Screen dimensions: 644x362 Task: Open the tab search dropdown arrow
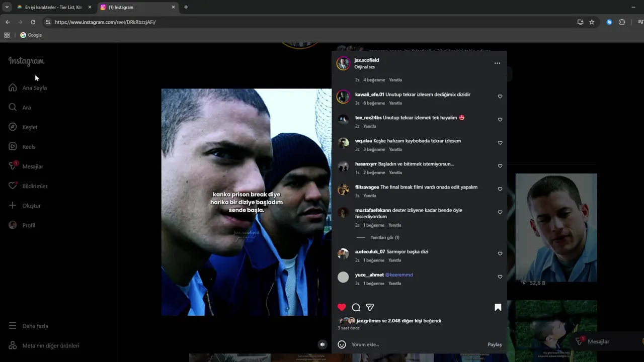(x=7, y=7)
